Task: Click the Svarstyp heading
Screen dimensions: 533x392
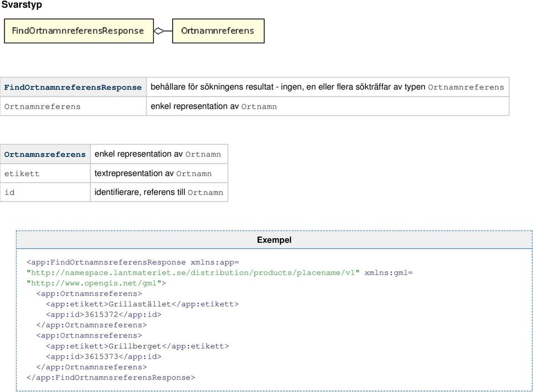Action: tap(22, 5)
